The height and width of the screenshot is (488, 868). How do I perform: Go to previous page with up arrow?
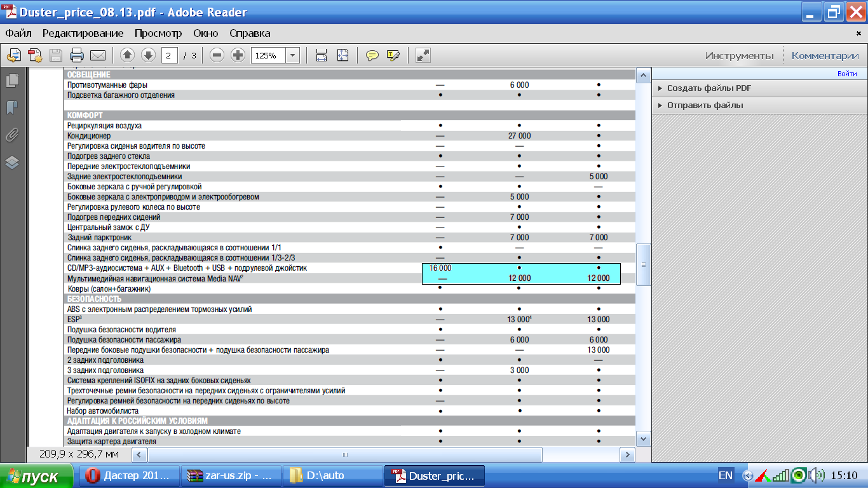pos(127,55)
